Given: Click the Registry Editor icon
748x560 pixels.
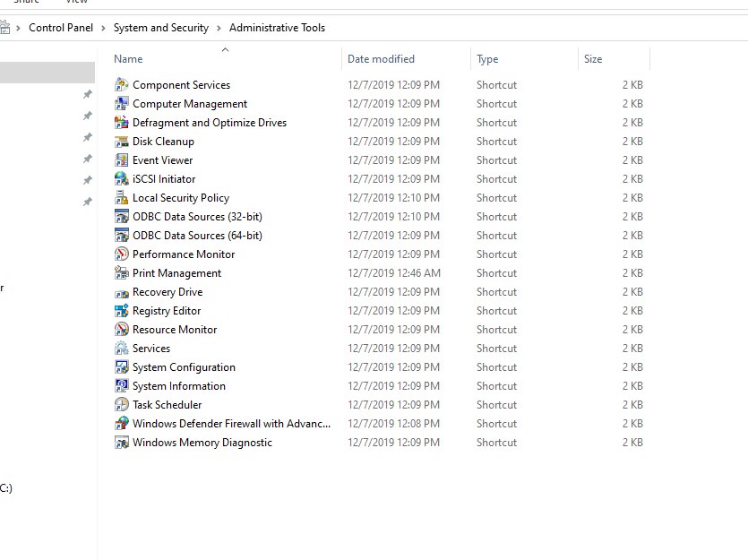Looking at the screenshot, I should 122,311.
